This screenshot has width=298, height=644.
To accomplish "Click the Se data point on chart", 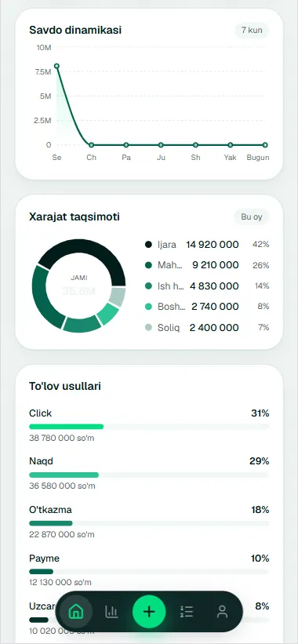I will pyautogui.click(x=56, y=66).
